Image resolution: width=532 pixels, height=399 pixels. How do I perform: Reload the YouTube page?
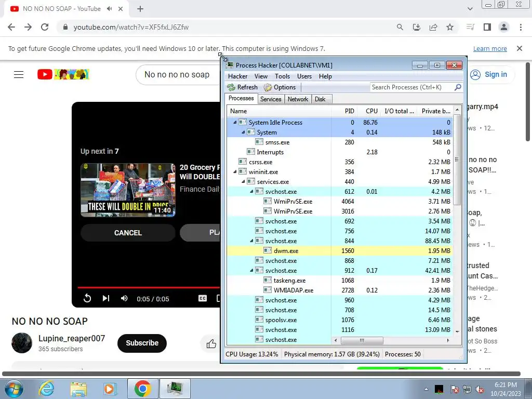pos(45,27)
